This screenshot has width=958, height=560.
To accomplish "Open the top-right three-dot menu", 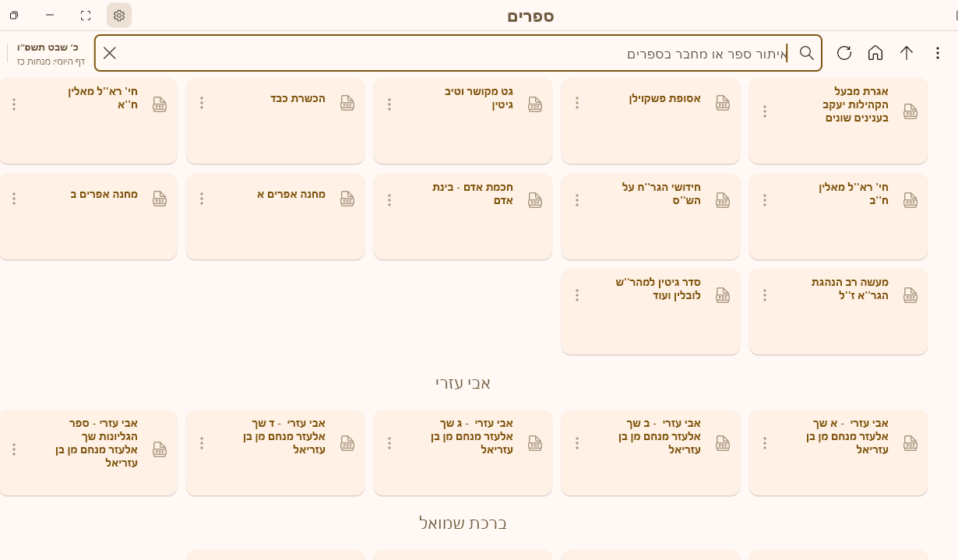I will 938,53.
